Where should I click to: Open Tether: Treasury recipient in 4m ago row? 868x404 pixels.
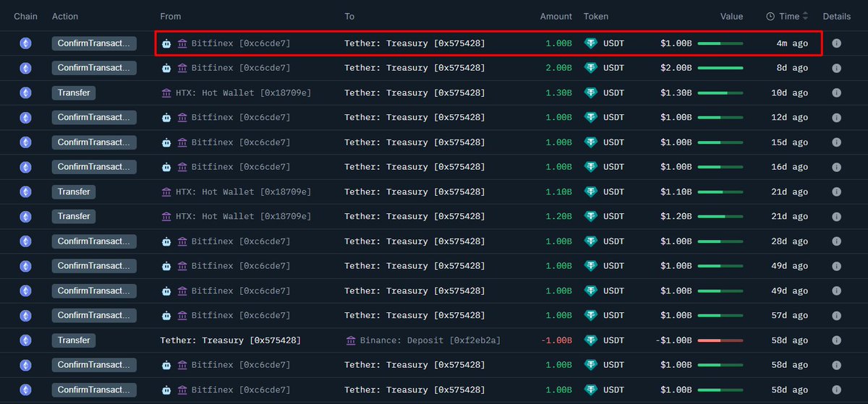point(414,43)
